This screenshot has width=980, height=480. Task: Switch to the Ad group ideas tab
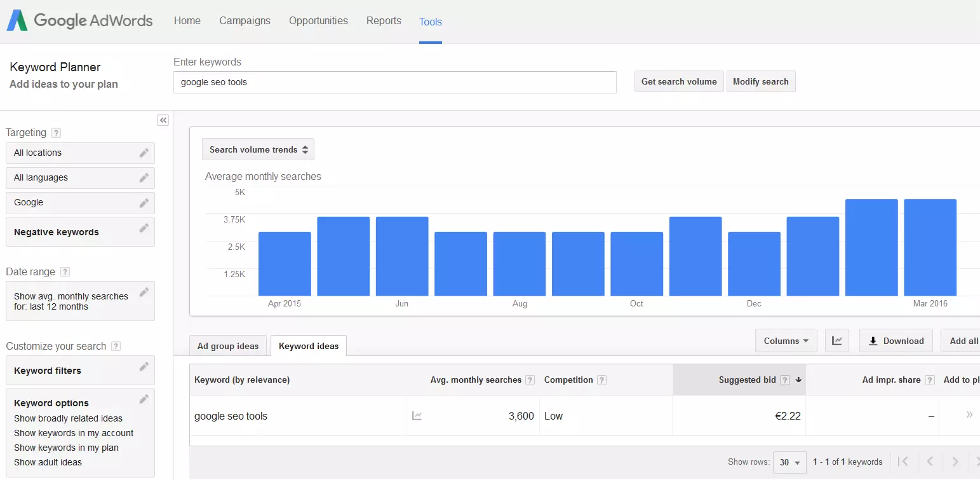pyautogui.click(x=228, y=346)
